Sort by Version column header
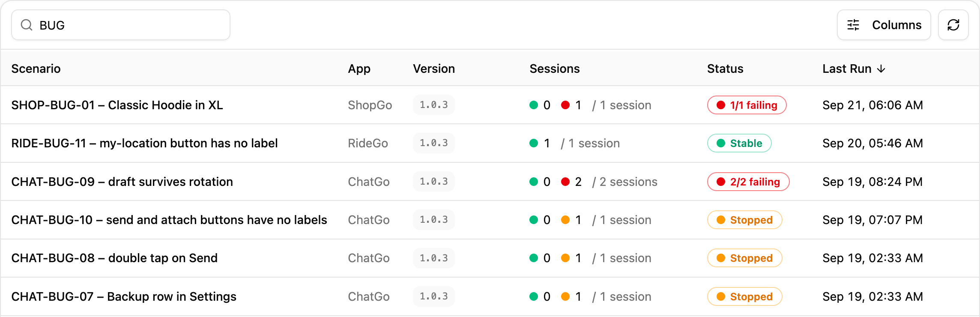This screenshot has width=980, height=317. pyautogui.click(x=434, y=69)
